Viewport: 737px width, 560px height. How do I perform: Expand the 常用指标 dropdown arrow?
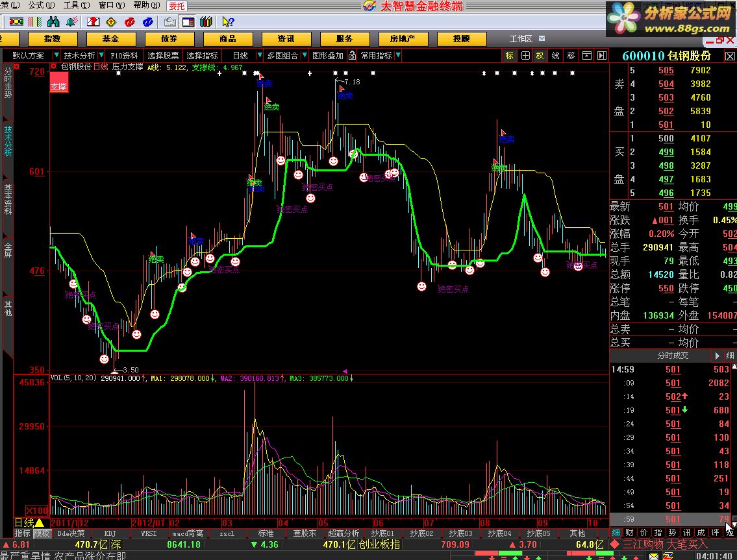(x=398, y=55)
